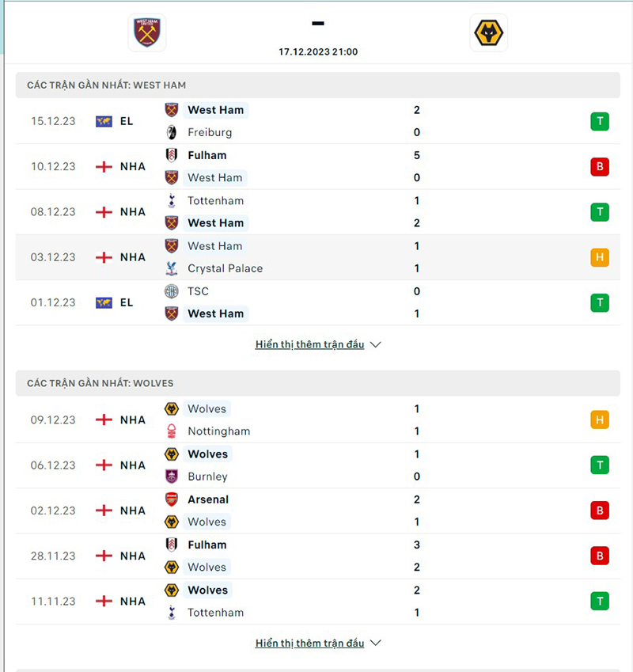The width and height of the screenshot is (633, 672).
Task: Open the Hiển thị thêm trận đấu link
Action: point(310,344)
